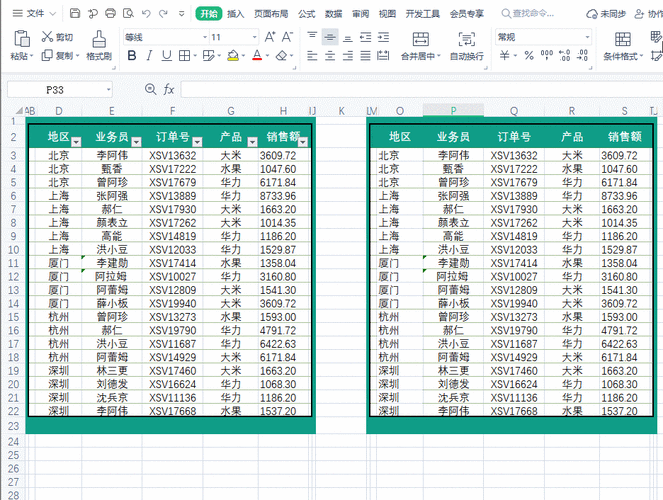The height and width of the screenshot is (500, 663).
Task: Toggle Bold formatting
Action: [x=132, y=55]
